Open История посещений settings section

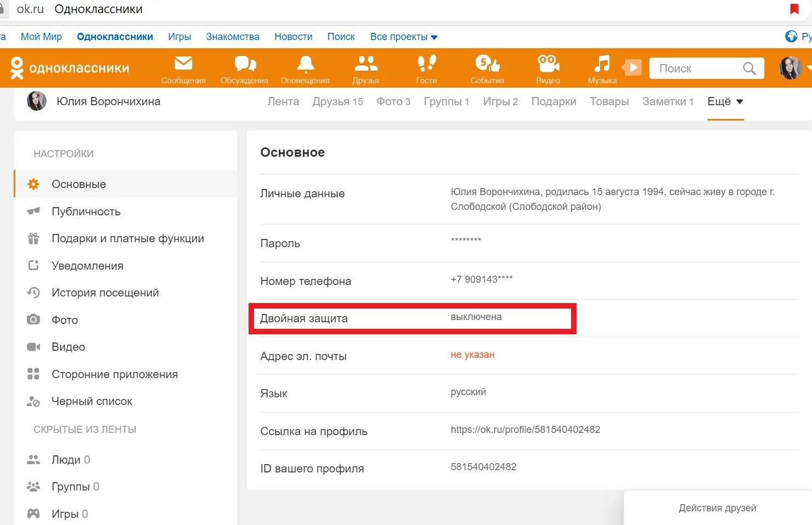[105, 293]
